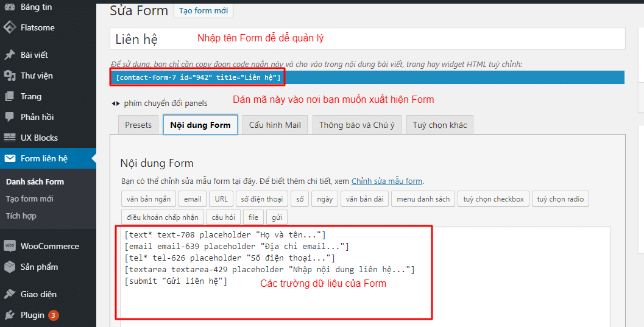The width and height of the screenshot is (644, 327).
Task: Switch to the Cấu hình Mail tab
Action: click(x=275, y=125)
